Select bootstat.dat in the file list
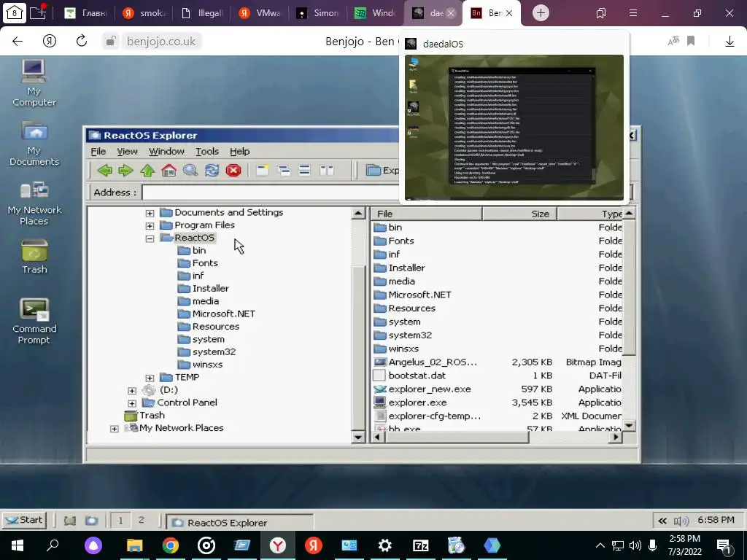Viewport: 747px width, 560px height. (x=417, y=376)
